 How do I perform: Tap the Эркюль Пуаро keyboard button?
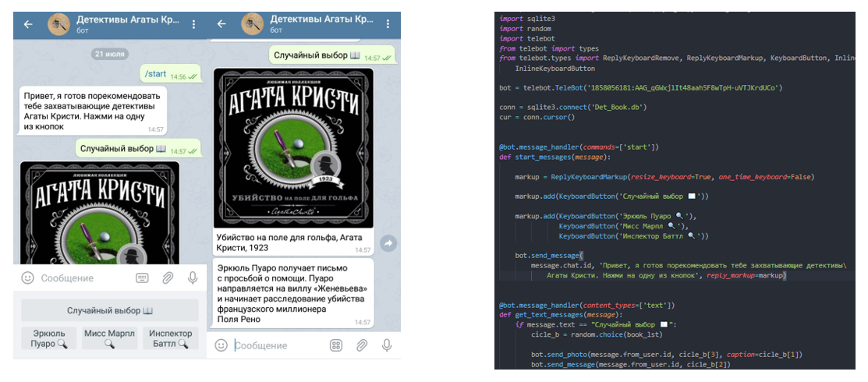(48, 338)
